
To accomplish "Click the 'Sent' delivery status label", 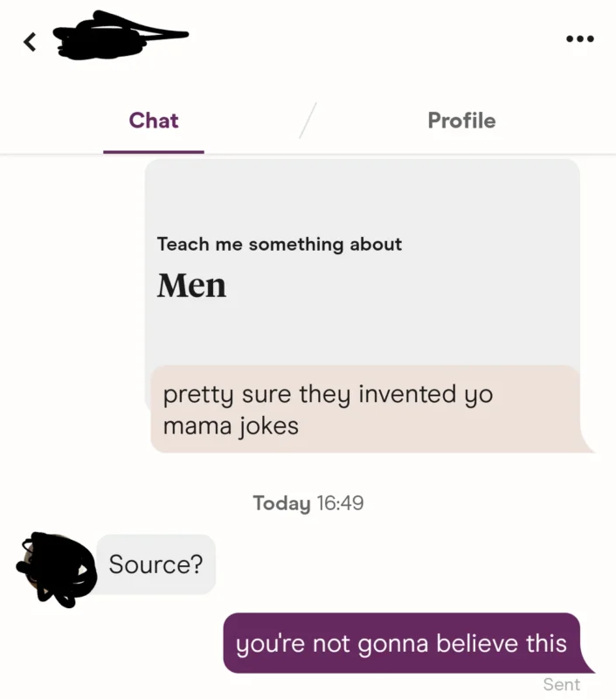I will tap(561, 684).
